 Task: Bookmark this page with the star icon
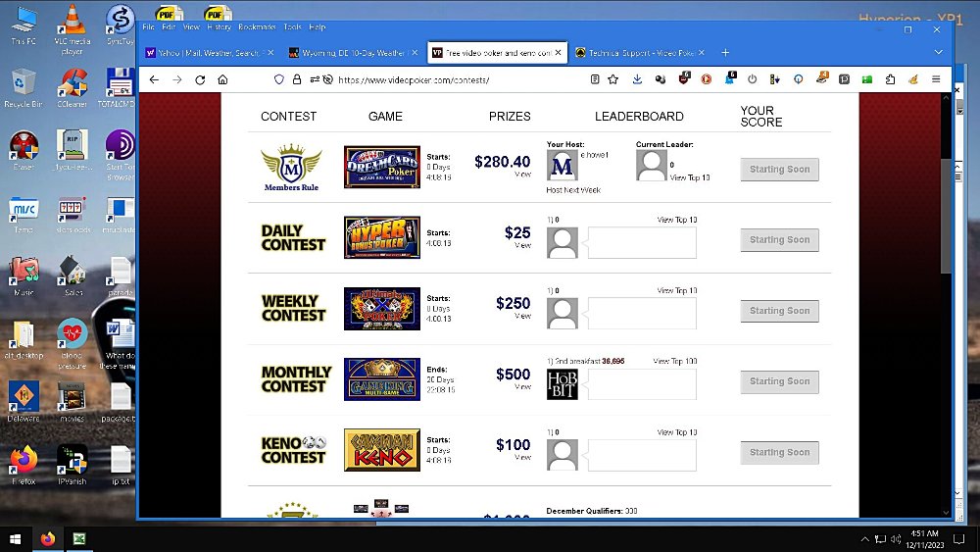tap(613, 79)
